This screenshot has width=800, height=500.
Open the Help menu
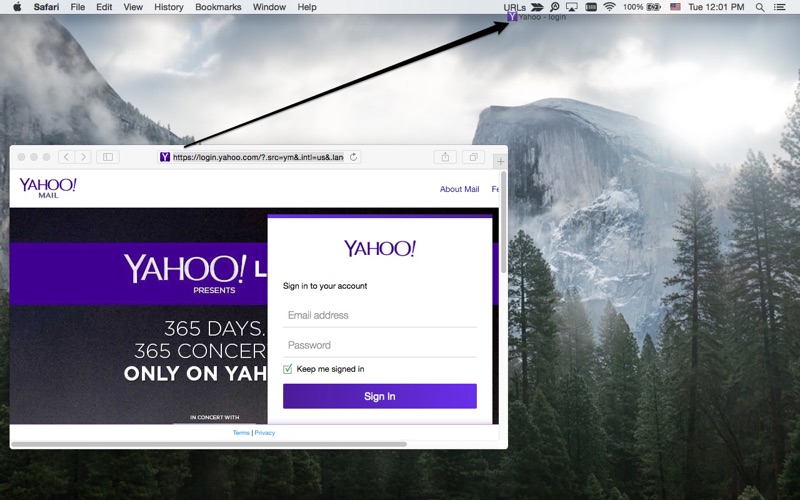click(x=307, y=7)
